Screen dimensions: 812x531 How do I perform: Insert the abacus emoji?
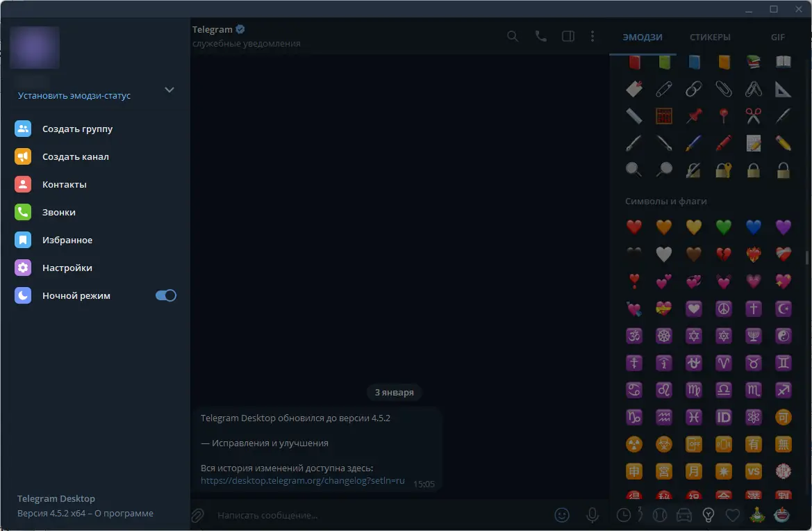click(x=664, y=115)
